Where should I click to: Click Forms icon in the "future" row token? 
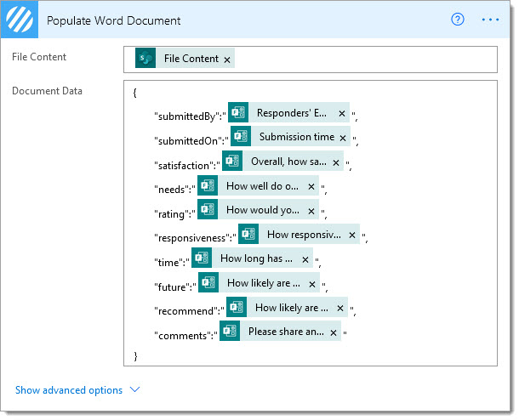click(x=208, y=282)
